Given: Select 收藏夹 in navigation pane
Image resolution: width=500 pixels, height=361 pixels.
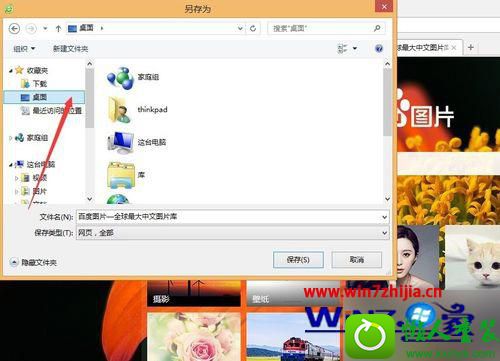Looking at the screenshot, I should point(37,70).
